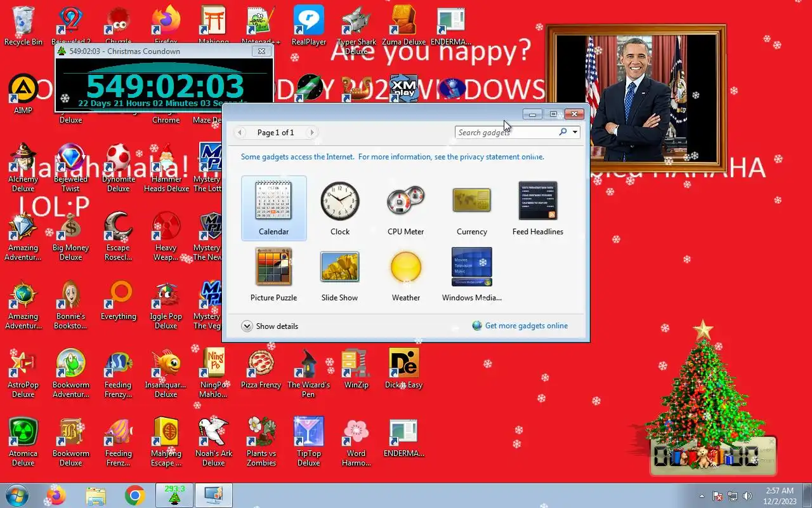Select NingPo MahJong desktop shortcut
The height and width of the screenshot is (508, 812).
coord(214,373)
